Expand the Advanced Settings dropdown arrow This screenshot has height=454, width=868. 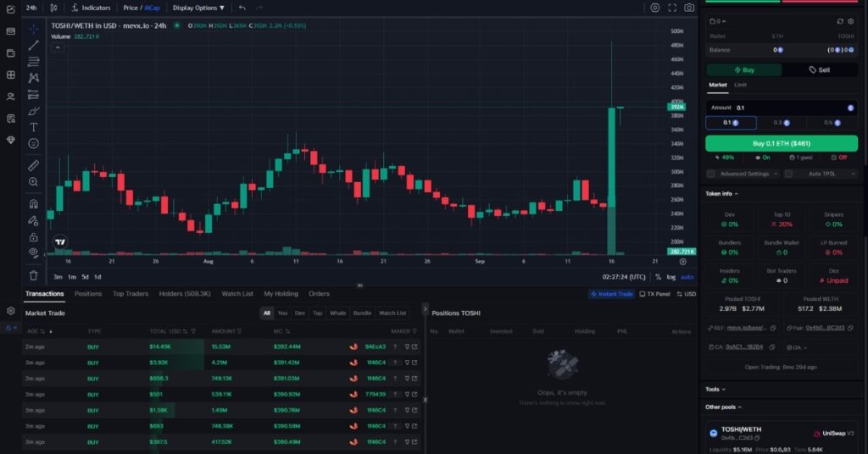coord(776,174)
